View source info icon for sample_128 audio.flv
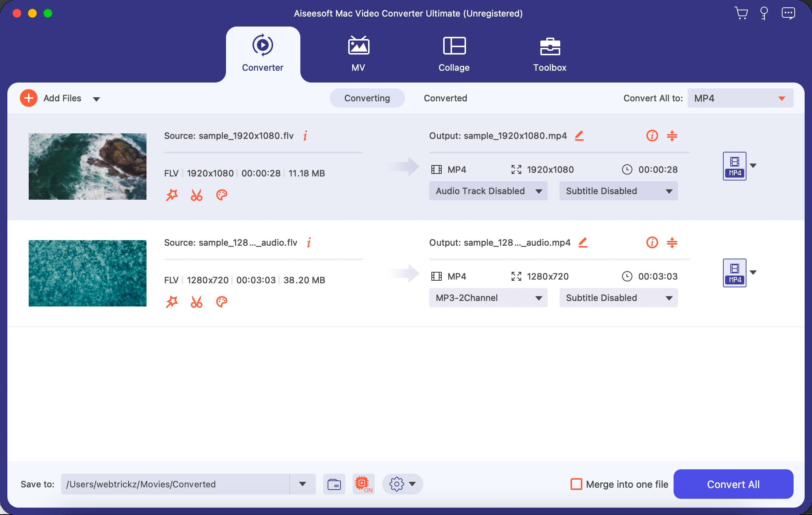This screenshot has height=515, width=812. click(x=309, y=242)
